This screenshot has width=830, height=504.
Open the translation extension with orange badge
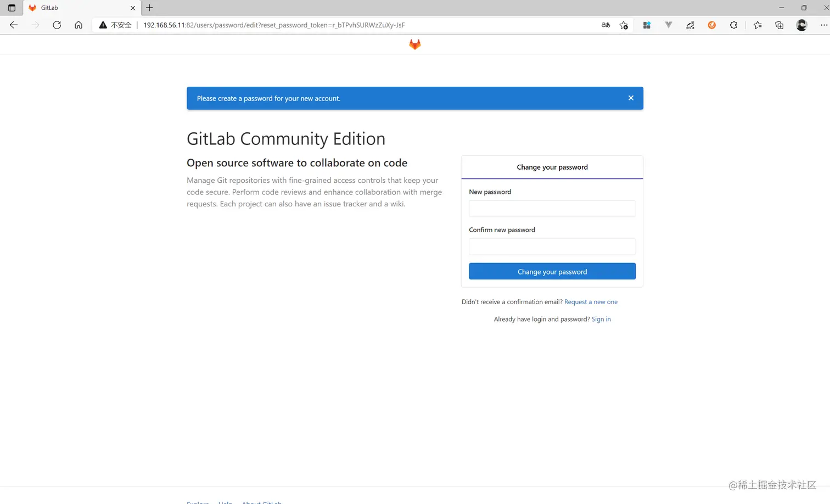(690, 25)
